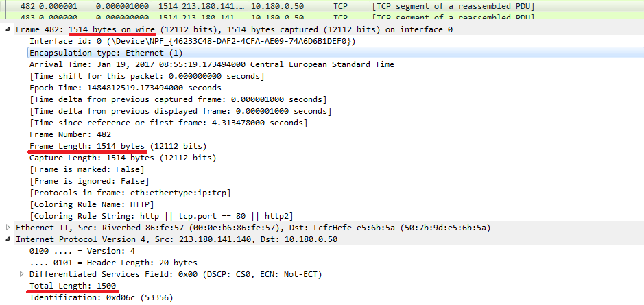Select the Identification: 0xd06c field

pos(102,297)
